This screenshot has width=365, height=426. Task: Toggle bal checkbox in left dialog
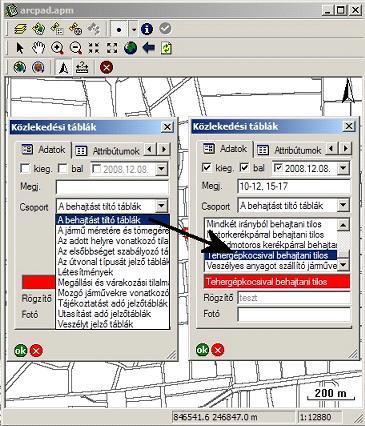(x=63, y=169)
